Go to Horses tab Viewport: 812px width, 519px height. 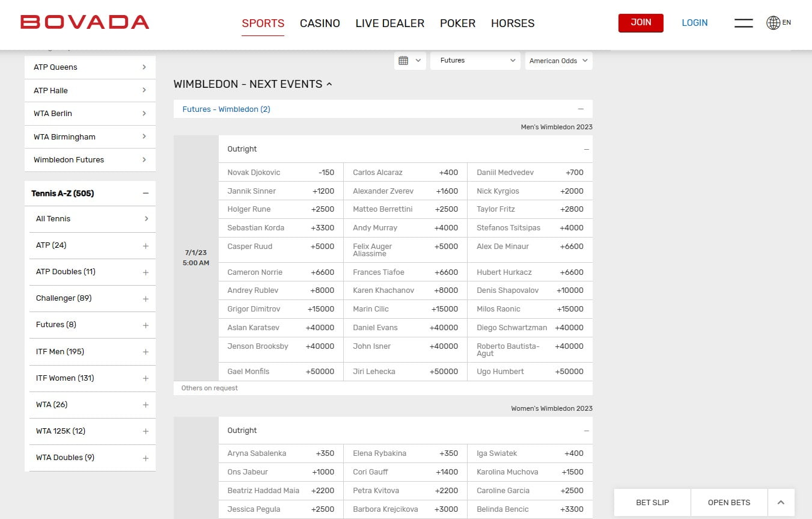513,23
